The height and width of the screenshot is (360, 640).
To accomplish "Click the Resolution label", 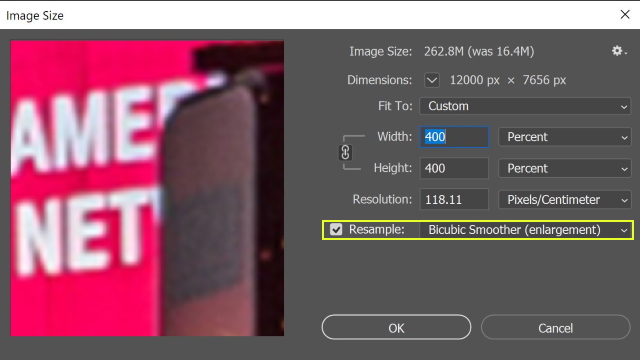I will pyautogui.click(x=382, y=199).
